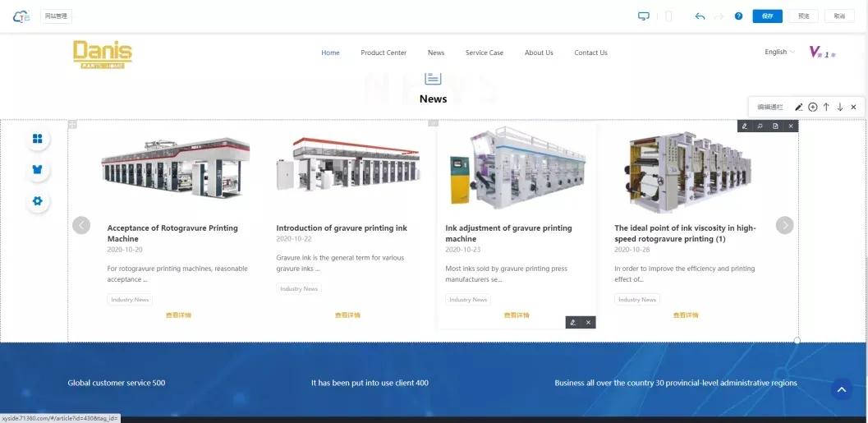The height and width of the screenshot is (423, 868).
Task: Open the blue help question-mark icon
Action: coord(738,16)
